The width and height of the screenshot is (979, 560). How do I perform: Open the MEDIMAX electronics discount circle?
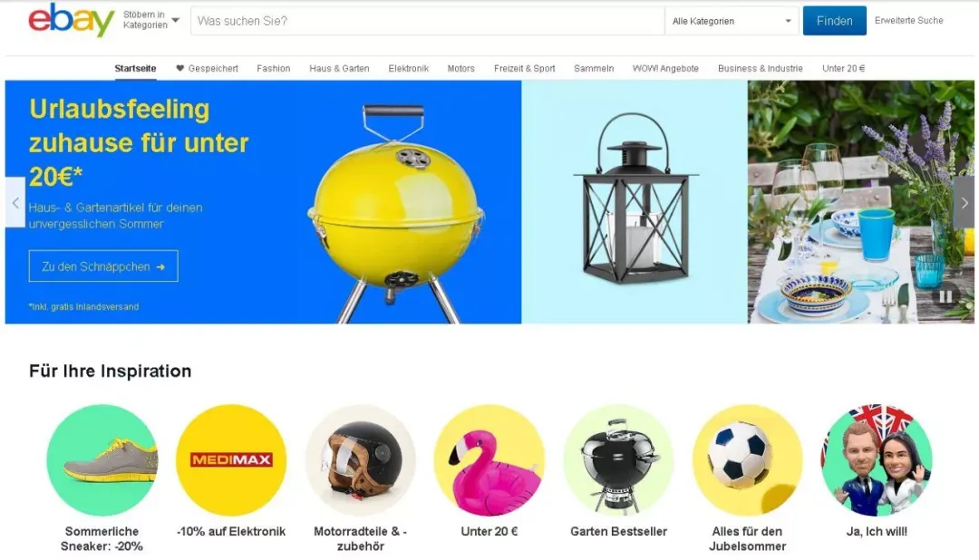tap(231, 460)
